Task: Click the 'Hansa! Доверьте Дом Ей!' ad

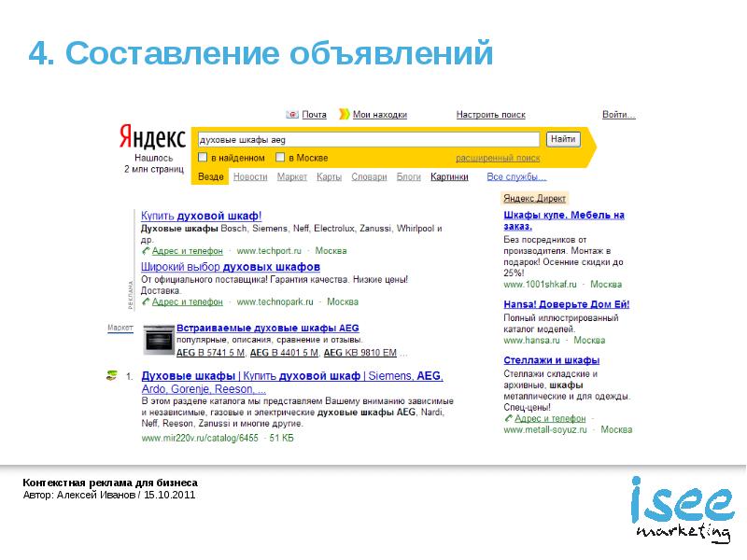Action: coord(566,304)
